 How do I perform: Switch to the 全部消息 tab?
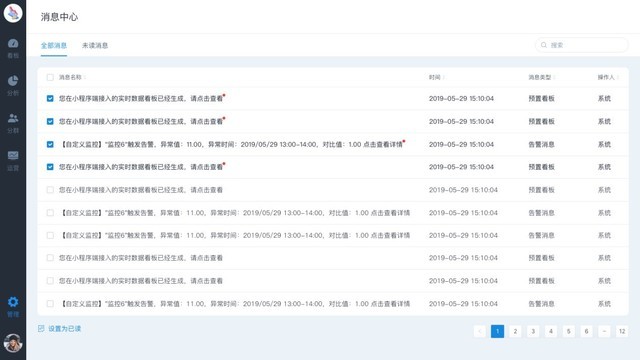point(54,45)
